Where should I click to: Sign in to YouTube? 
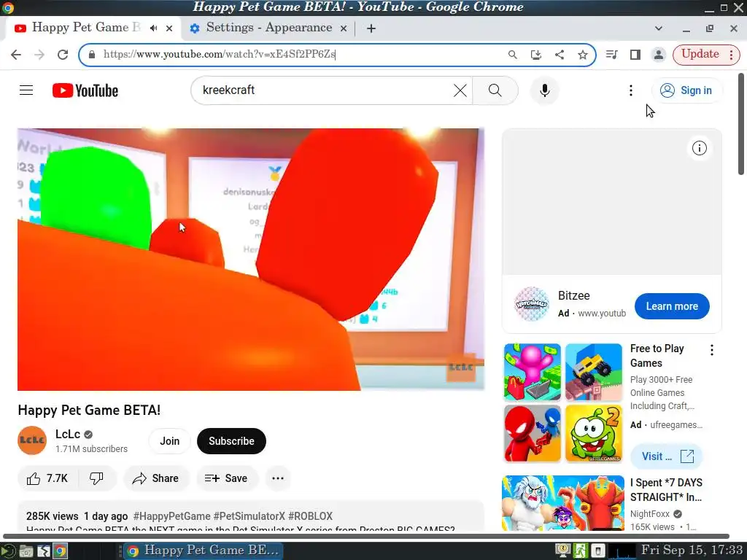686,90
